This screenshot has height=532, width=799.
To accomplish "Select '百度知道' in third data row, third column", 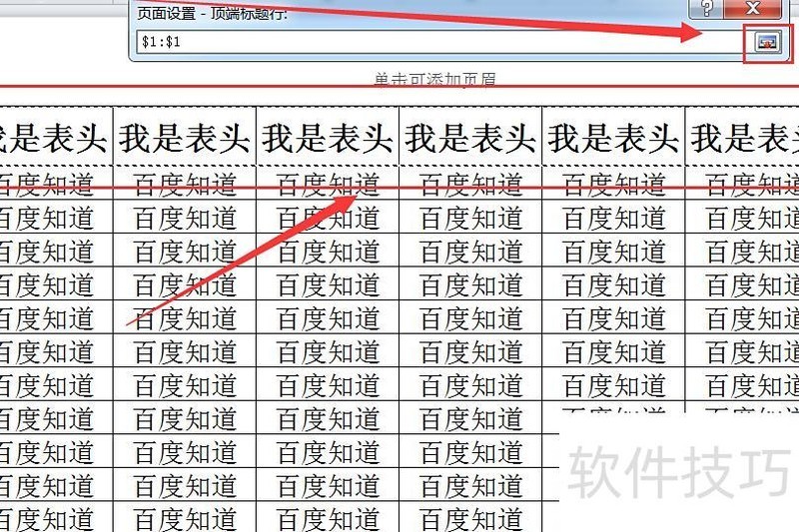I will [x=328, y=251].
